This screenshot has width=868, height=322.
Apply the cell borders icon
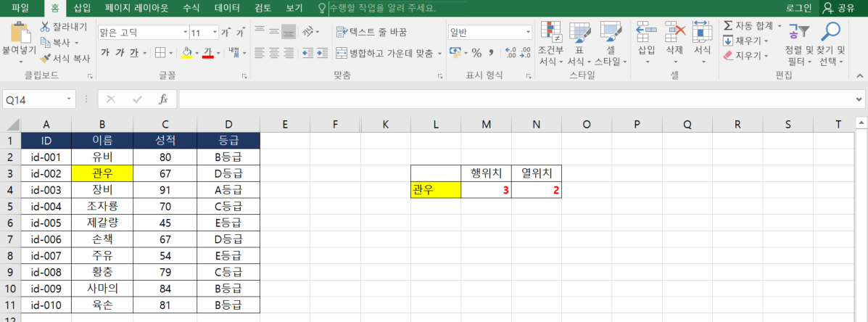tap(160, 52)
